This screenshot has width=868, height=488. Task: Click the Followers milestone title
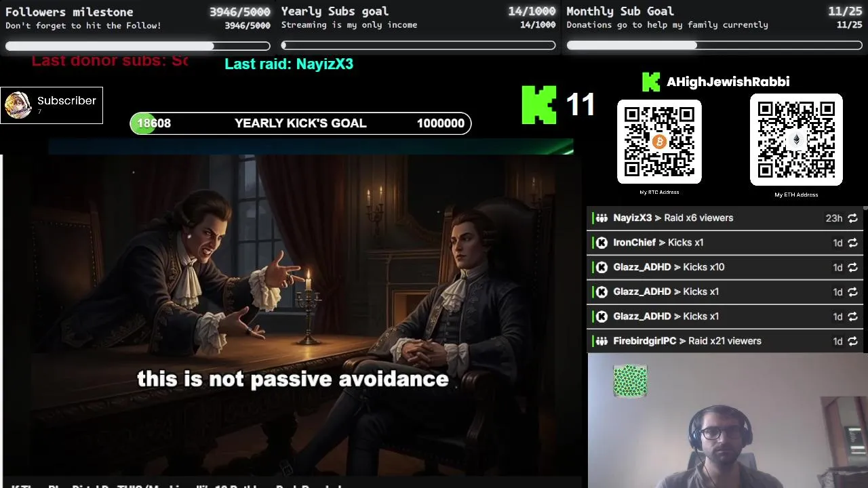coord(69,12)
